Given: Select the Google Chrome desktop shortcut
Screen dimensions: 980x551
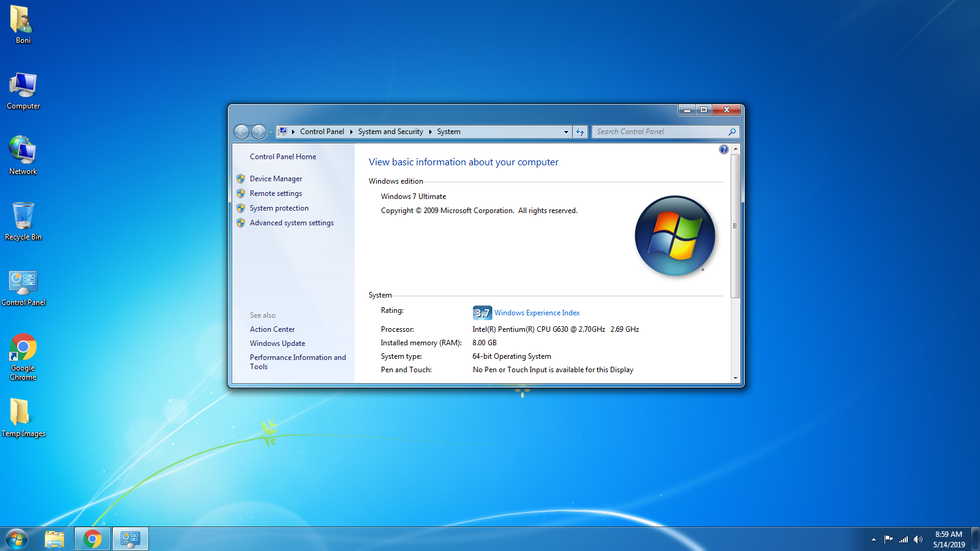Looking at the screenshot, I should tap(23, 356).
